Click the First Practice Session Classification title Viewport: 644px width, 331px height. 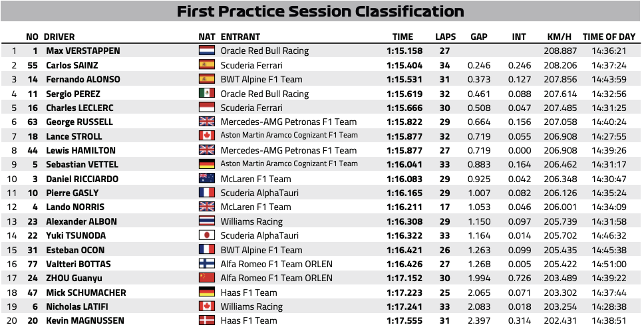tap(321, 11)
